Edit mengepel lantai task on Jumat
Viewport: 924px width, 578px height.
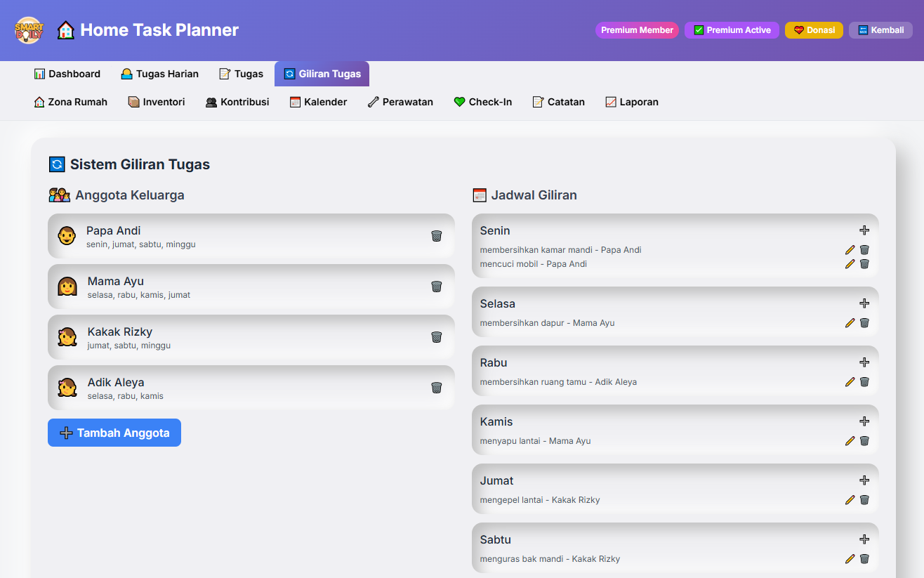[x=850, y=500]
